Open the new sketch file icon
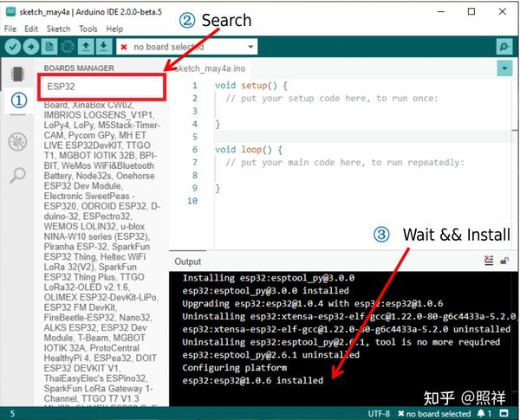 click(49, 47)
